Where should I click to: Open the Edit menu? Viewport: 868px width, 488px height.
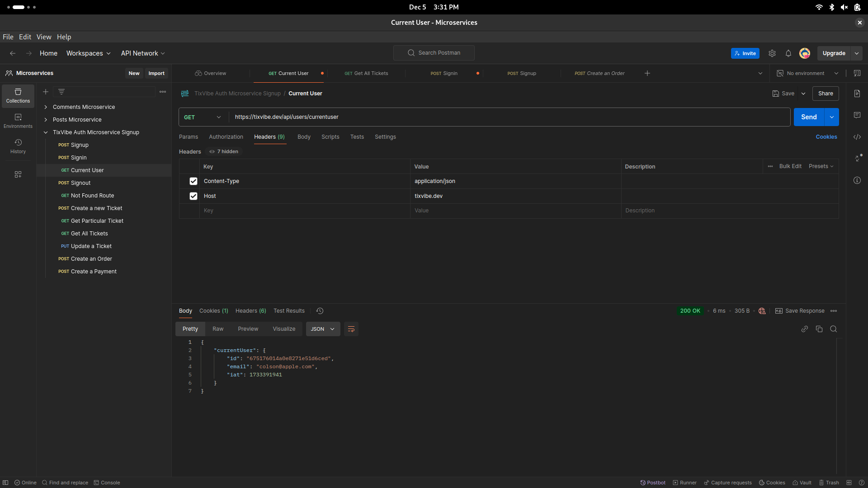[25, 37]
